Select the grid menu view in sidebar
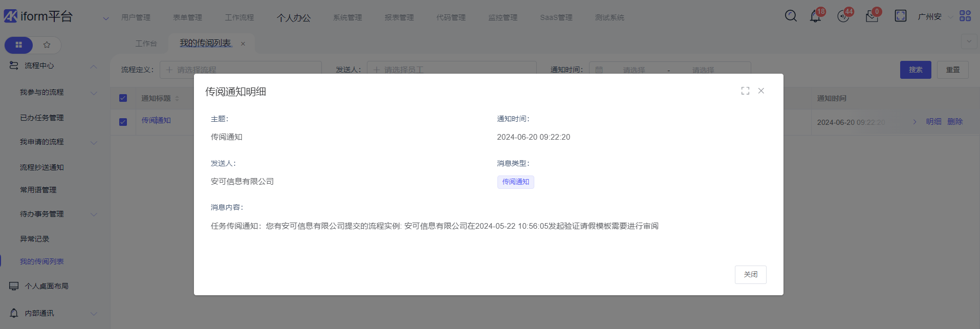 point(19,45)
